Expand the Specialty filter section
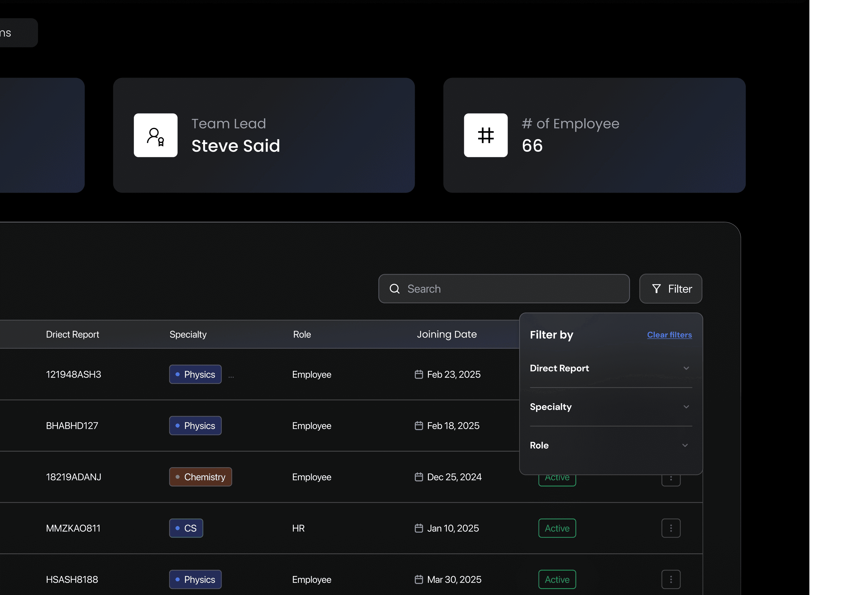 pos(685,407)
